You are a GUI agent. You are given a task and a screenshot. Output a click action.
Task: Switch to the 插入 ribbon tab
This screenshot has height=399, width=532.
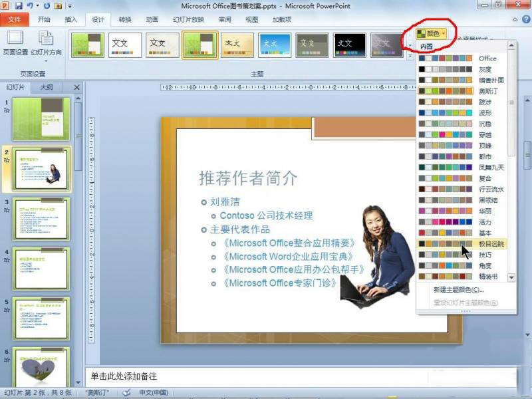tap(71, 20)
